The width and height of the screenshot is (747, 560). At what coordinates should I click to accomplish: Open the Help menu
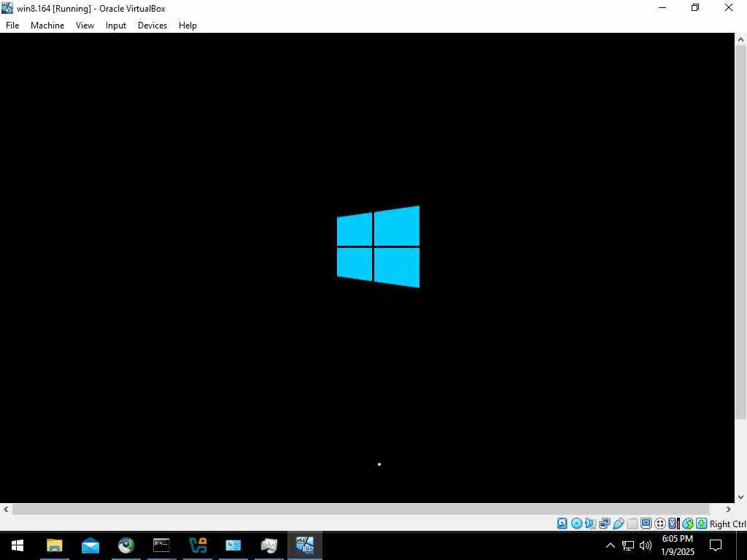(187, 26)
